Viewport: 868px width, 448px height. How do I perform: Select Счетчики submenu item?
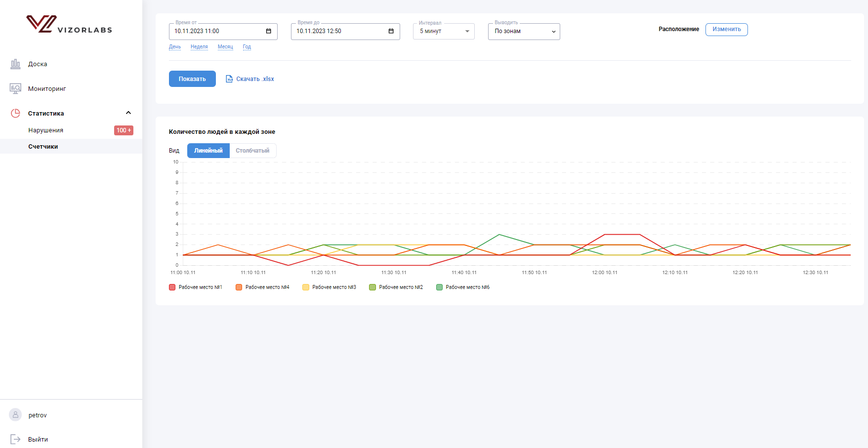(43, 147)
